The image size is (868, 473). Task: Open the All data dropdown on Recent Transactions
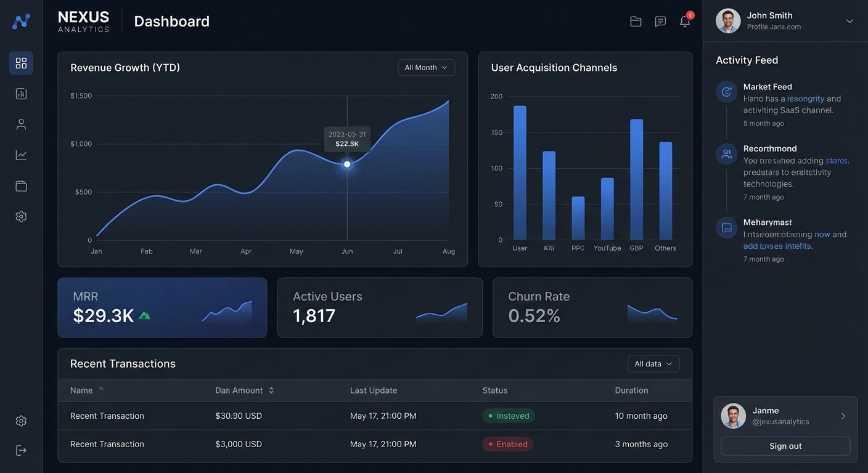(x=653, y=363)
